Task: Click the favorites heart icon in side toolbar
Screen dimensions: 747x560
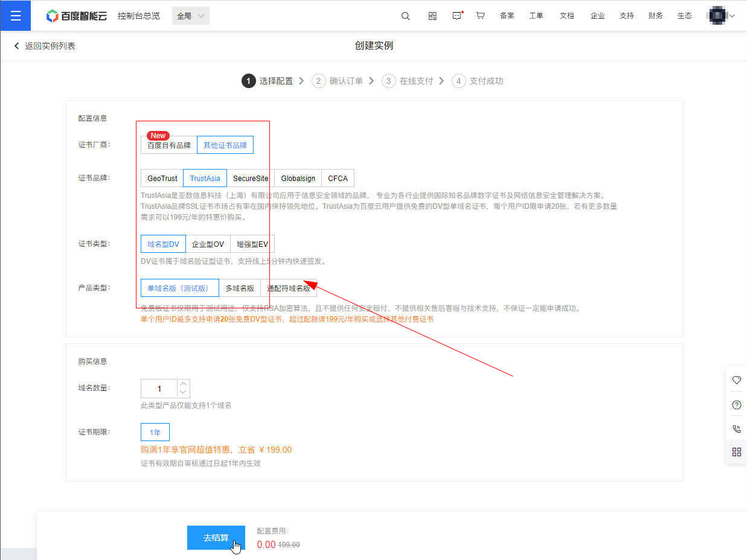Action: (737, 380)
